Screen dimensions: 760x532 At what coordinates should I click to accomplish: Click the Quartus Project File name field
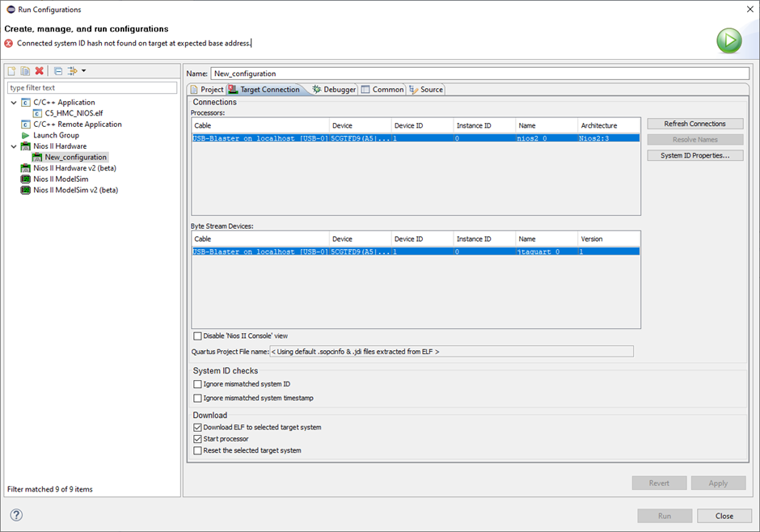coord(451,352)
